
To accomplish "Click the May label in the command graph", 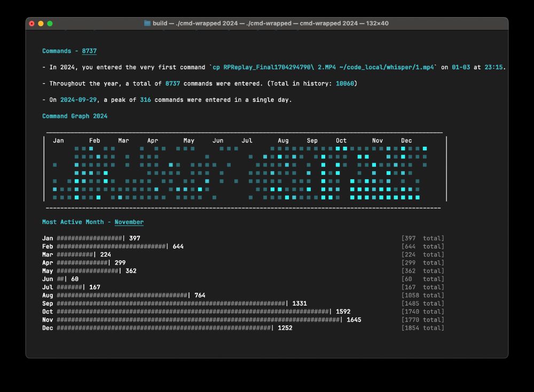I will coord(189,141).
